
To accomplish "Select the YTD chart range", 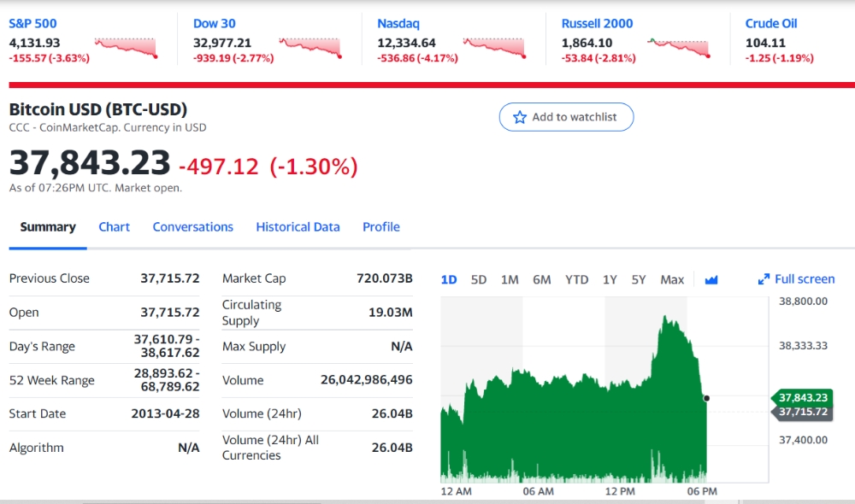I will pyautogui.click(x=576, y=279).
